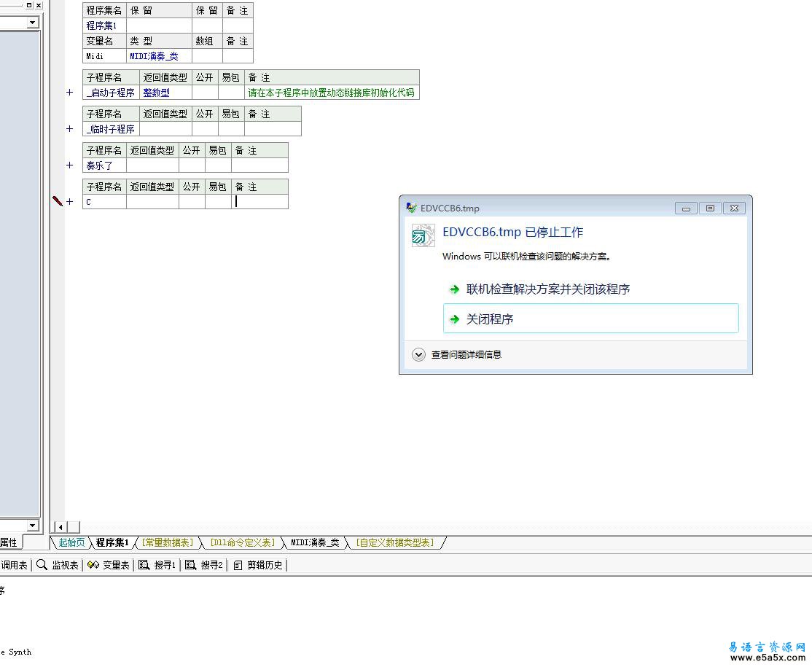
Task: Select the 奏乐了 name cell
Action: [105, 165]
